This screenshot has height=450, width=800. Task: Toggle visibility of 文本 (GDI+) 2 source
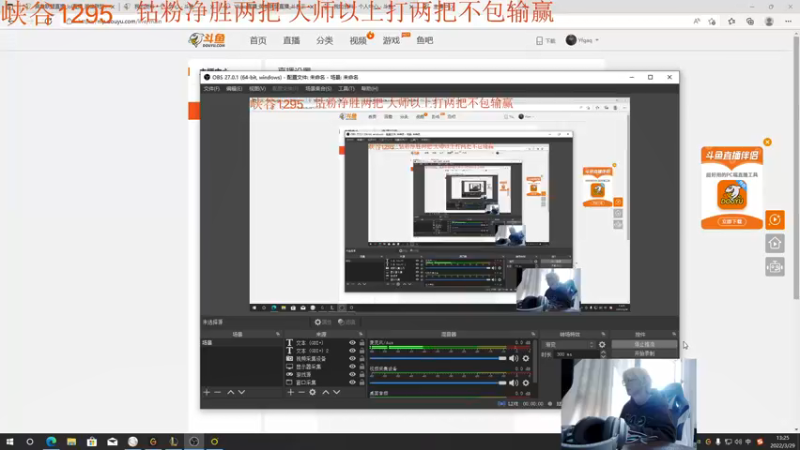pyautogui.click(x=352, y=351)
